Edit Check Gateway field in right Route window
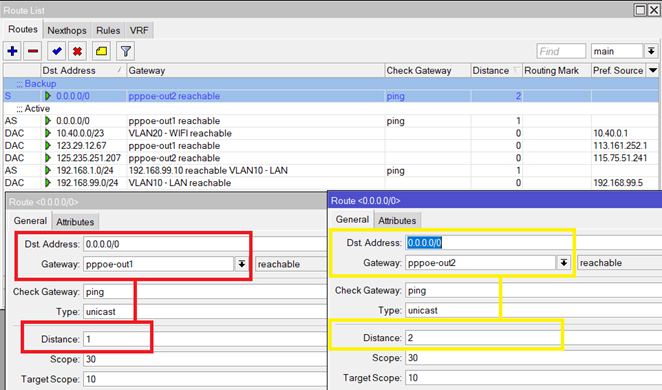662x390 pixels. [534, 291]
